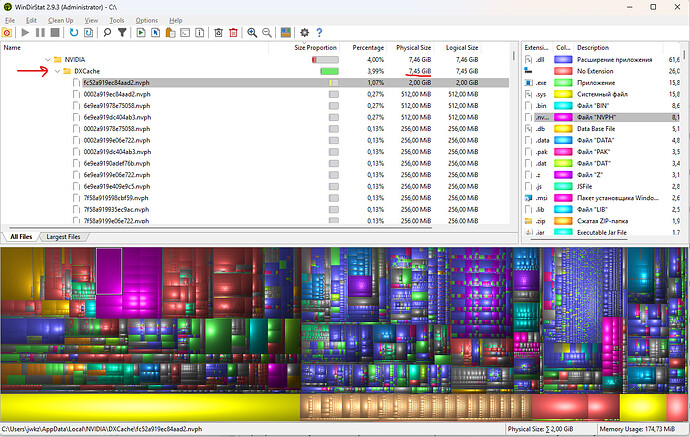The height and width of the screenshot is (437, 690).
Task: Click the copy path clipboard icon
Action: click(170, 33)
